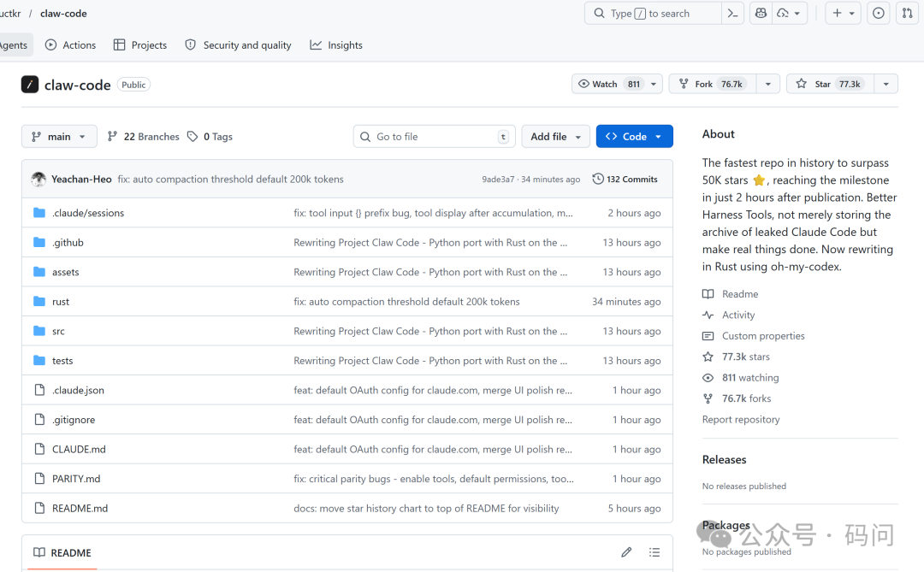Screen dimensions: 924x572
Task: Open the Add file dropdown
Action: 555,137
